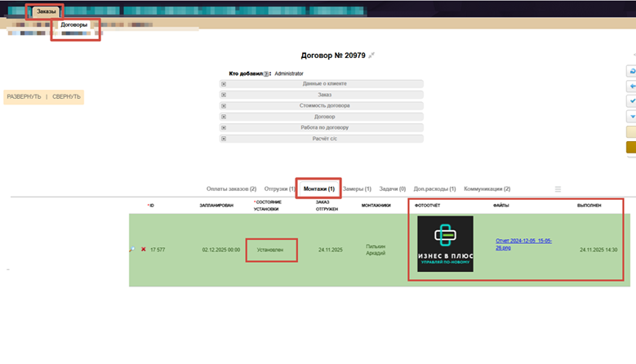The width and height of the screenshot is (636, 364).
Task: Open the photo report thumbnail image
Action: 445,243
